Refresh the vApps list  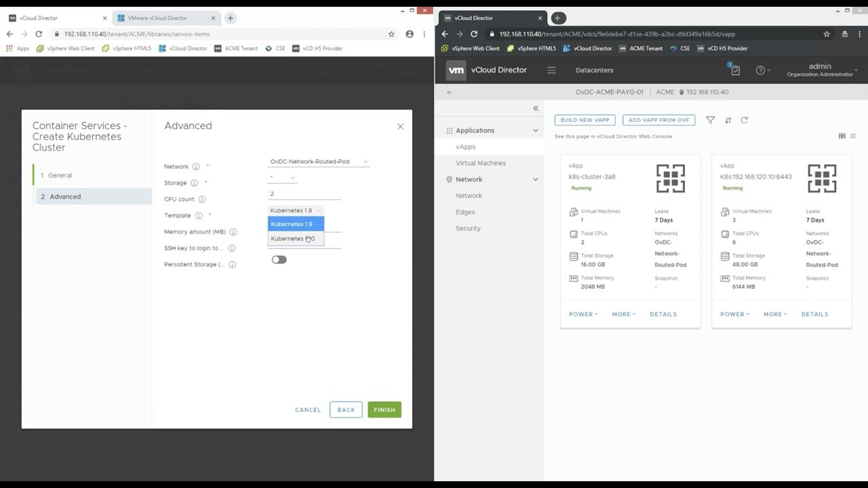(745, 120)
